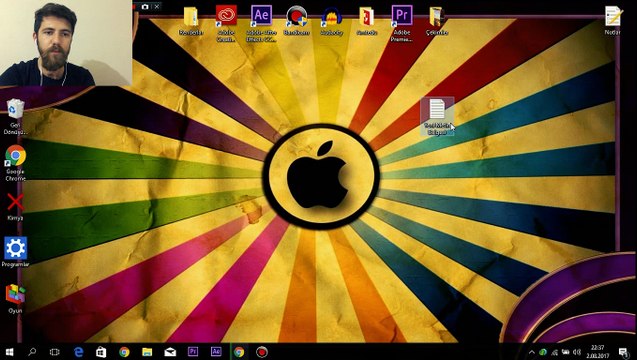Open volume control in system tray
637x360 pixels.
point(577,352)
